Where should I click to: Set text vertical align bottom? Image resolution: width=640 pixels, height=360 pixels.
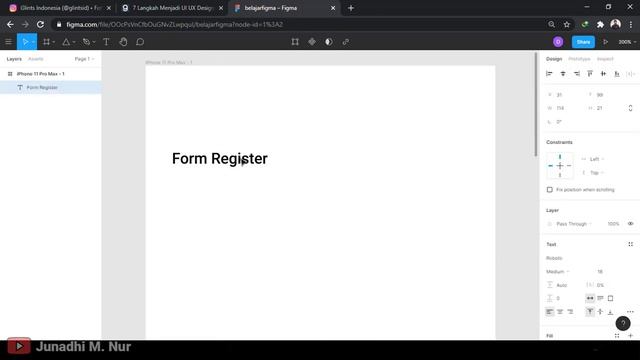point(611,312)
